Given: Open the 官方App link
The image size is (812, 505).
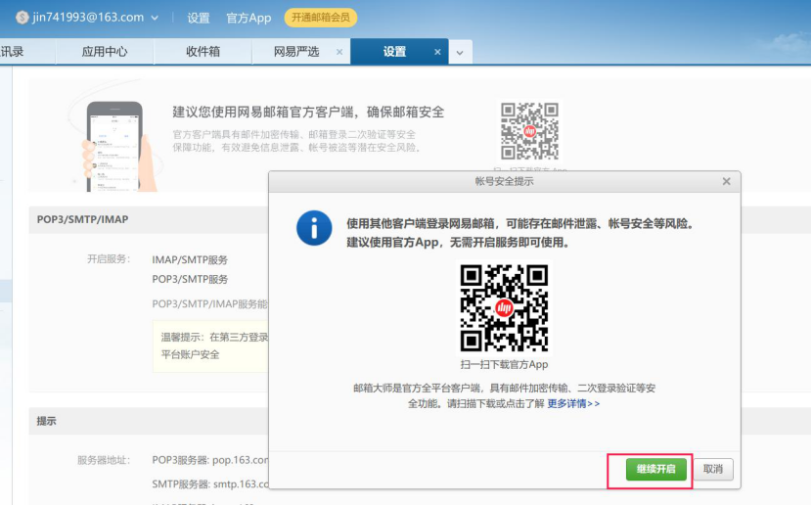Looking at the screenshot, I should tap(248, 19).
